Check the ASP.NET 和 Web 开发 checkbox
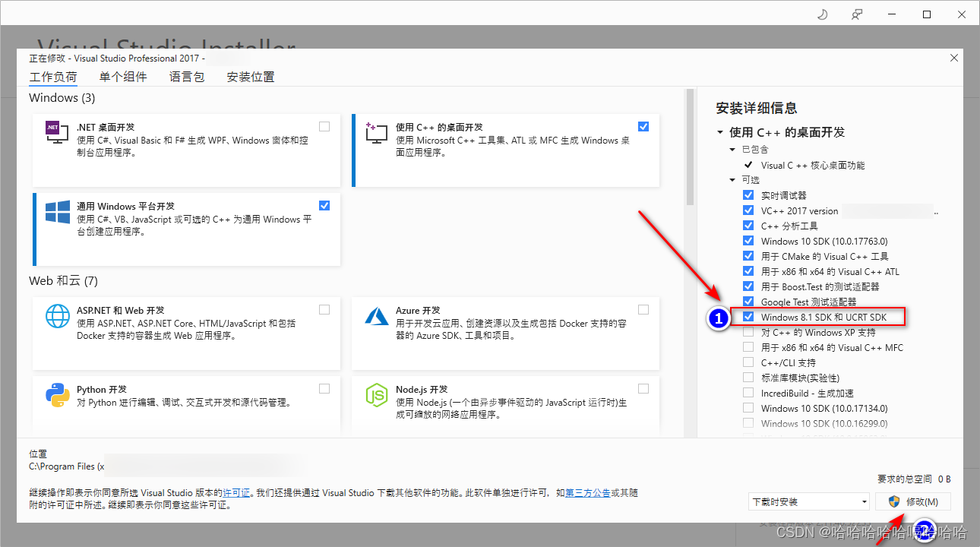This screenshot has width=980, height=547. (324, 310)
